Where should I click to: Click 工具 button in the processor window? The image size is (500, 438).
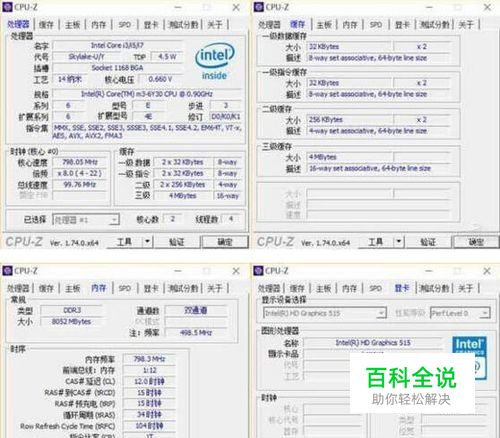pyautogui.click(x=124, y=242)
